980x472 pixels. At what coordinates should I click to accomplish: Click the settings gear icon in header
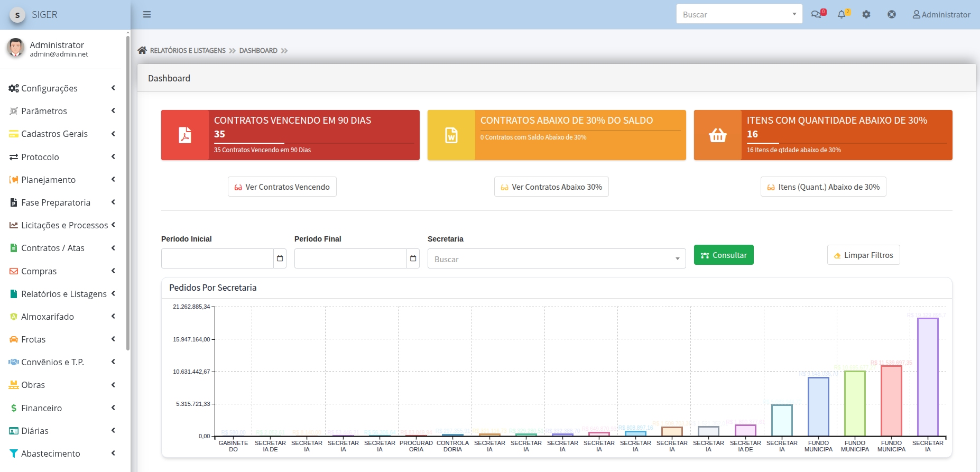(x=866, y=15)
